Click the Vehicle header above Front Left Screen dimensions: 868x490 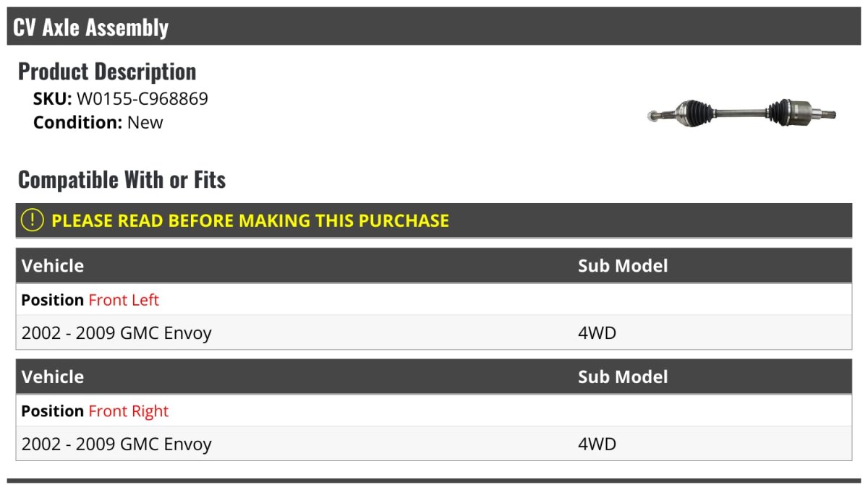point(53,265)
